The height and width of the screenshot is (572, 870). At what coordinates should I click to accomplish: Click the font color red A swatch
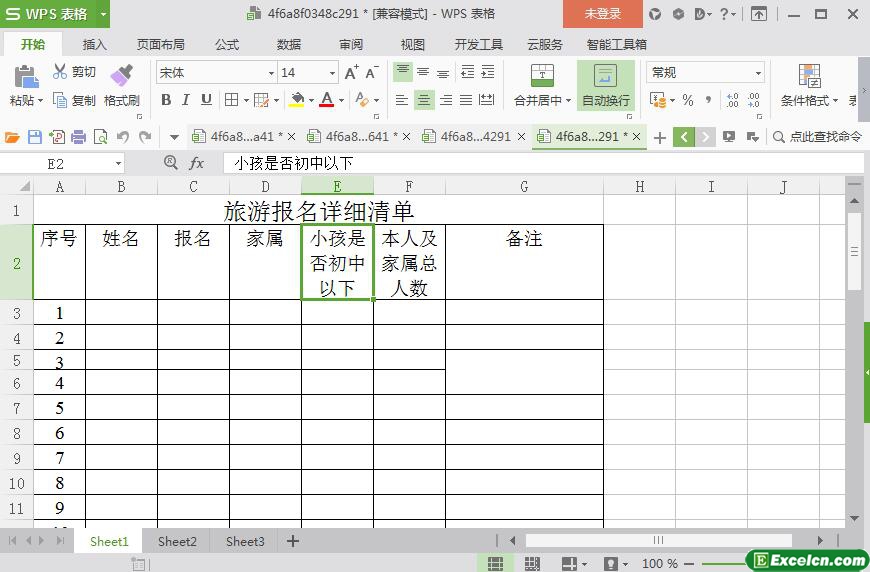click(x=326, y=100)
